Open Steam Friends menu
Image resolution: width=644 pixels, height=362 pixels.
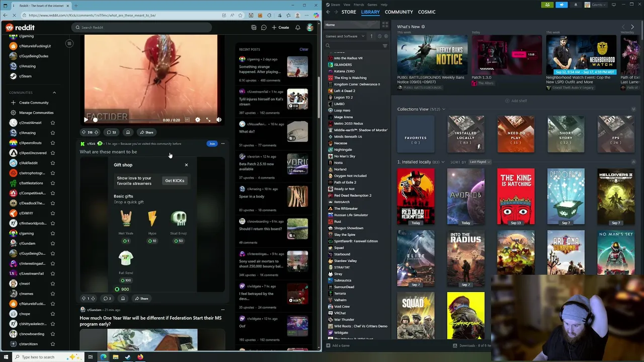point(359,5)
